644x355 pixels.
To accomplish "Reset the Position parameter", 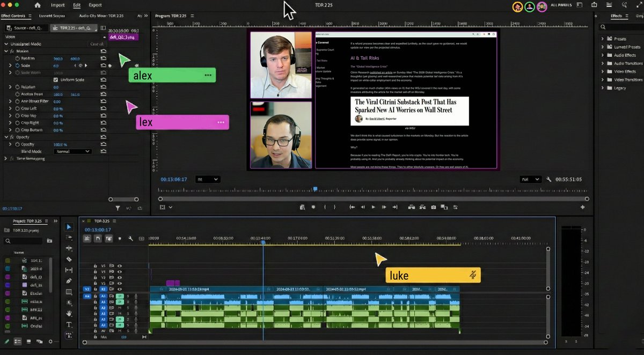I will click(x=104, y=58).
